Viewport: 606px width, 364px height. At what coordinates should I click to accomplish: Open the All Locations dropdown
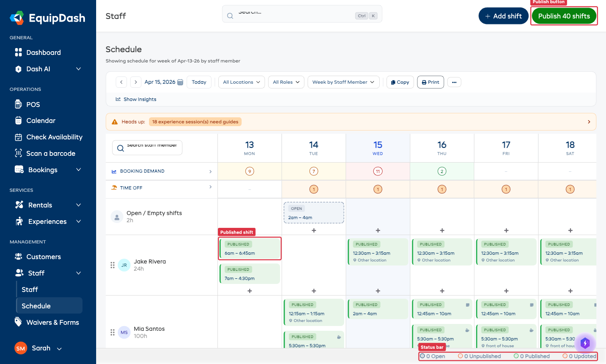[242, 82]
